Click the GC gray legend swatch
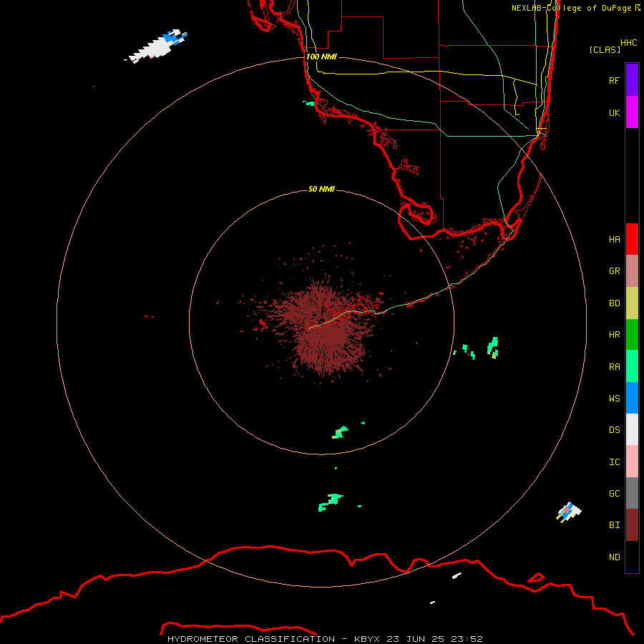 coord(632,493)
